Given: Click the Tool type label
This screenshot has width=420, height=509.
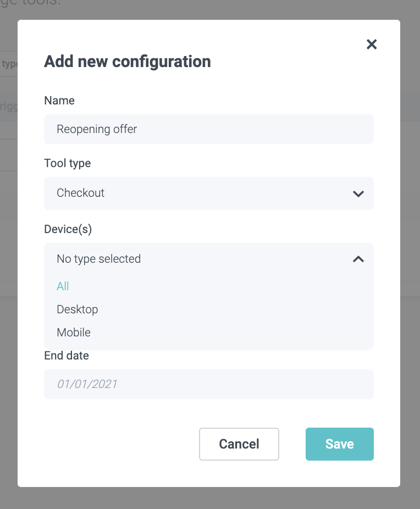Looking at the screenshot, I should 68,163.
